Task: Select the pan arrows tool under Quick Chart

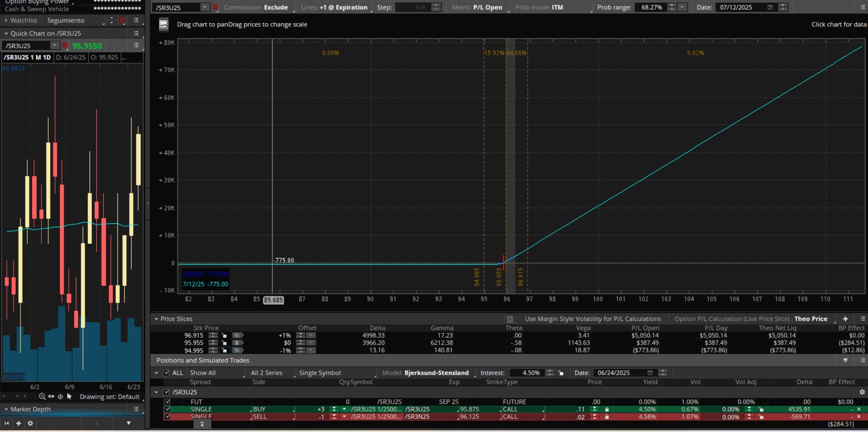Action: [51, 397]
